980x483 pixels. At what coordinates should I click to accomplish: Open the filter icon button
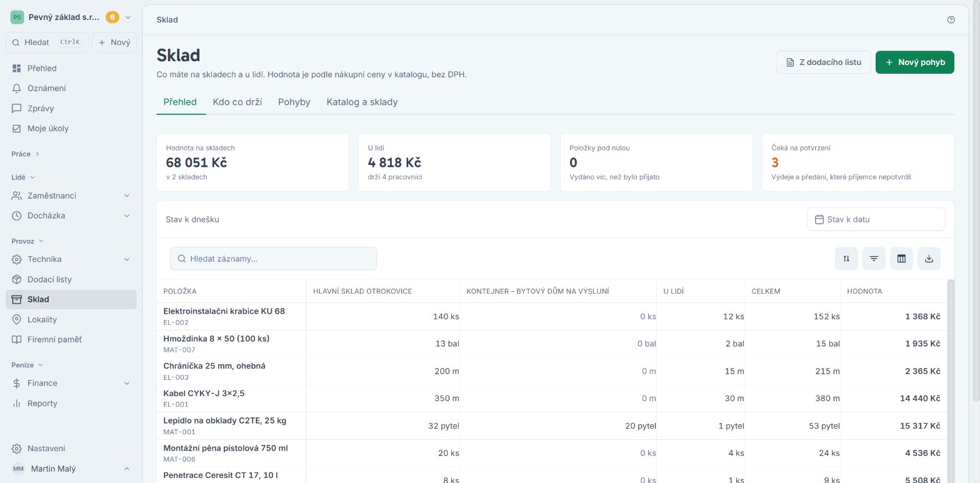click(x=874, y=259)
